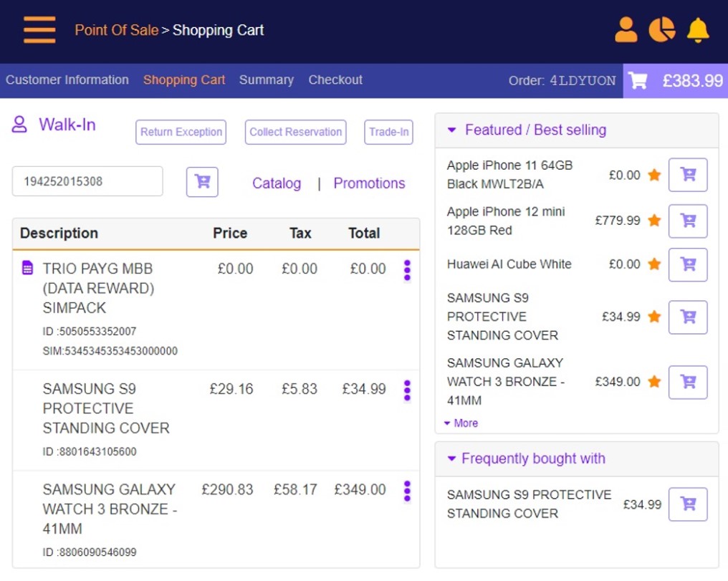
Task: Add SAMSUNG GALAXY WATCH 3 BRONZE to cart
Action: [x=687, y=382]
